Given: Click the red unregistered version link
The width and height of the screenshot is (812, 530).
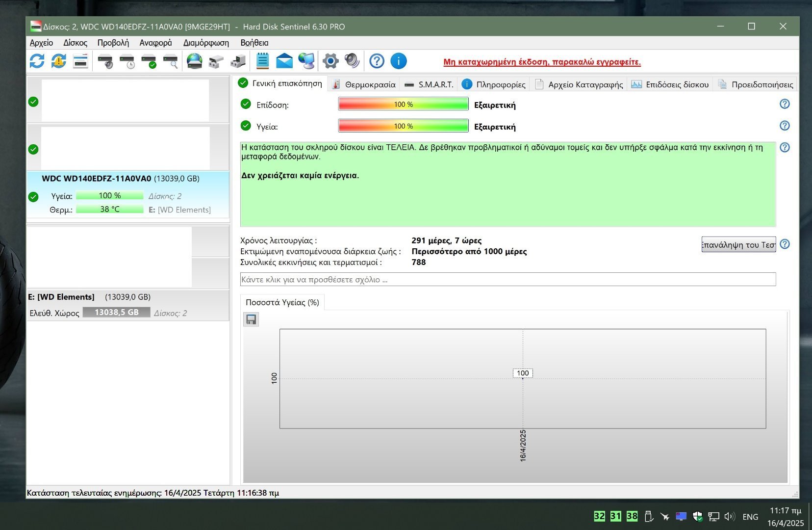Looking at the screenshot, I should (x=542, y=62).
